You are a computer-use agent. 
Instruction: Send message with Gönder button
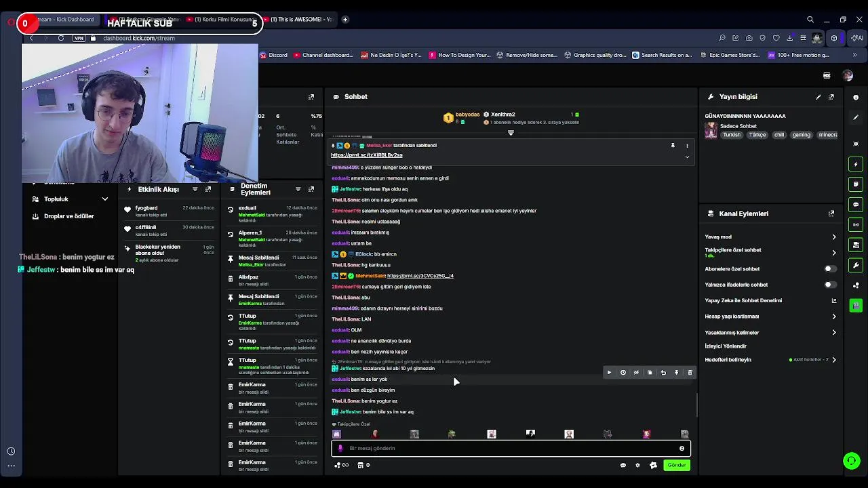[x=676, y=465]
